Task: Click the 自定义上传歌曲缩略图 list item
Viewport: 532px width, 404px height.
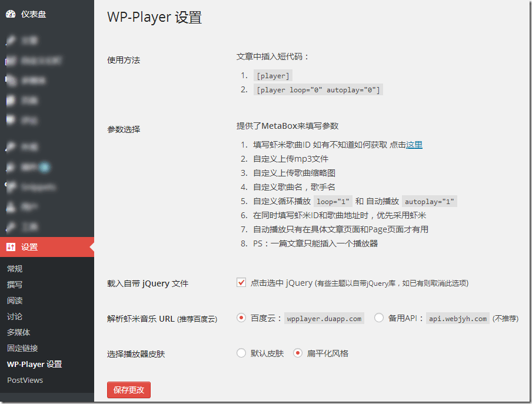Action: coord(294,173)
